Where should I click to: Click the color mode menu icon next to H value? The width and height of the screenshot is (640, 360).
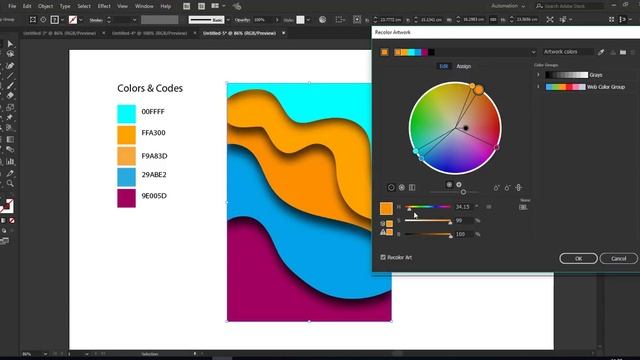489,207
